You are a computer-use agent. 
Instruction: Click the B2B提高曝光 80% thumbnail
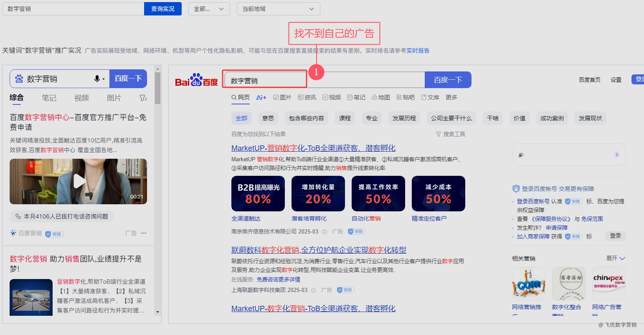point(258,193)
